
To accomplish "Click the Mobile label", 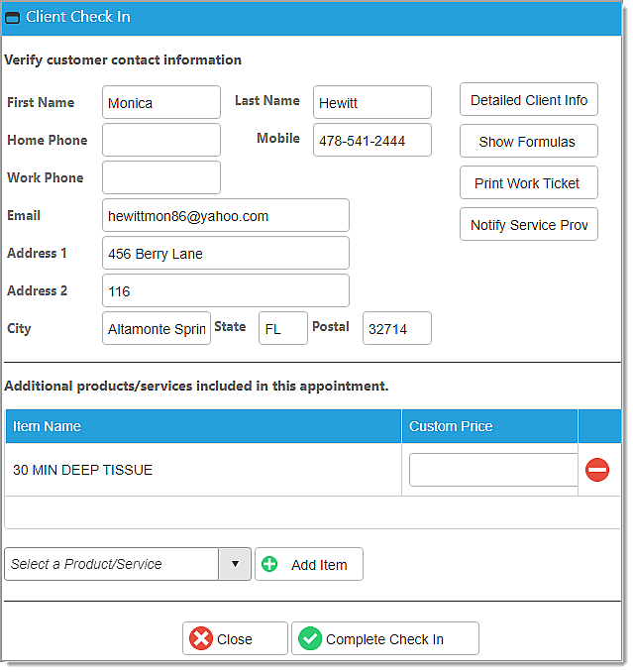I will [x=278, y=138].
